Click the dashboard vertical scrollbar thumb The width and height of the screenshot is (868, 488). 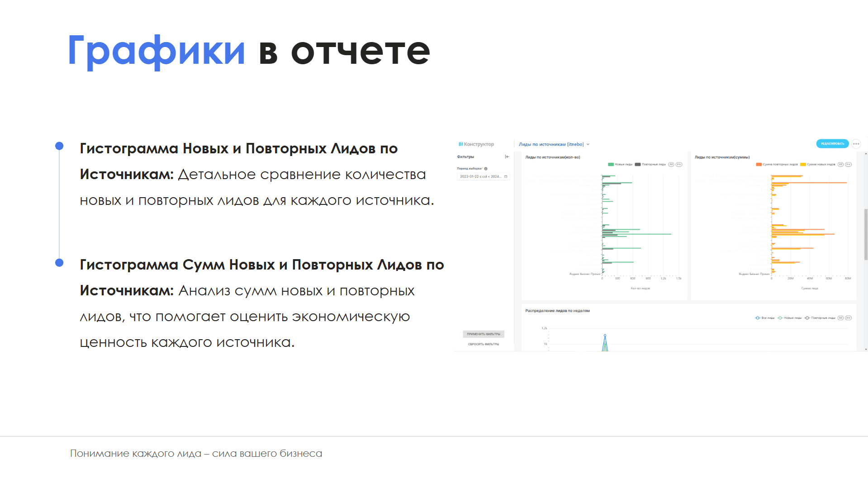click(866, 234)
